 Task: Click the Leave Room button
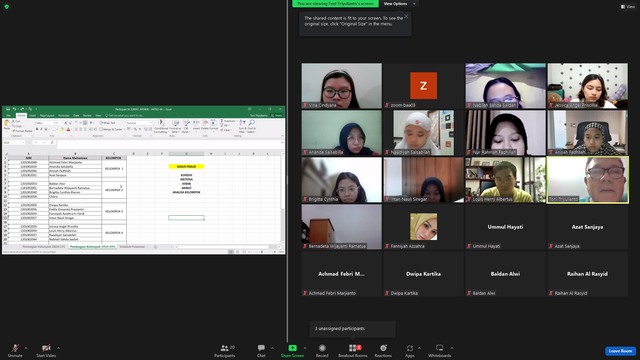620,351
